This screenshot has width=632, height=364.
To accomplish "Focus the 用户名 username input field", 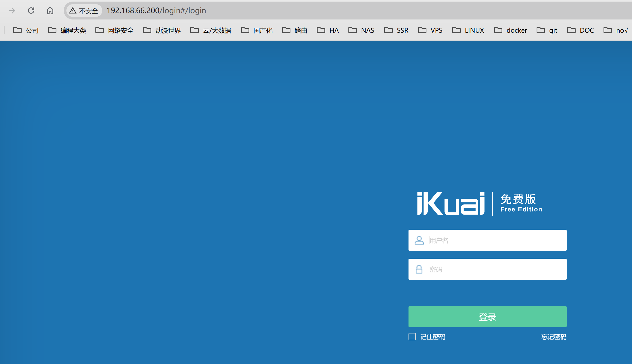I will point(488,240).
